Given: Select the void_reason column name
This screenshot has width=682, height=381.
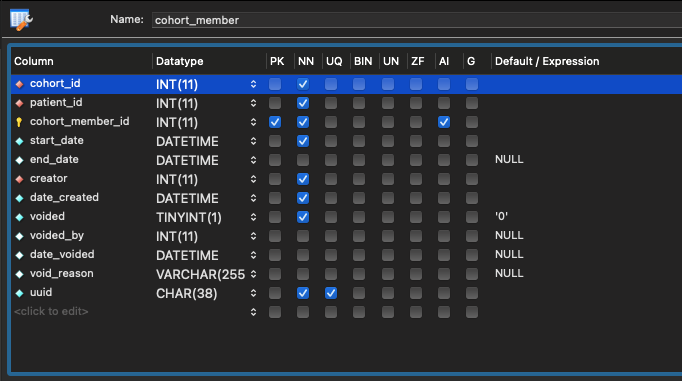Looking at the screenshot, I should click(x=62, y=274).
